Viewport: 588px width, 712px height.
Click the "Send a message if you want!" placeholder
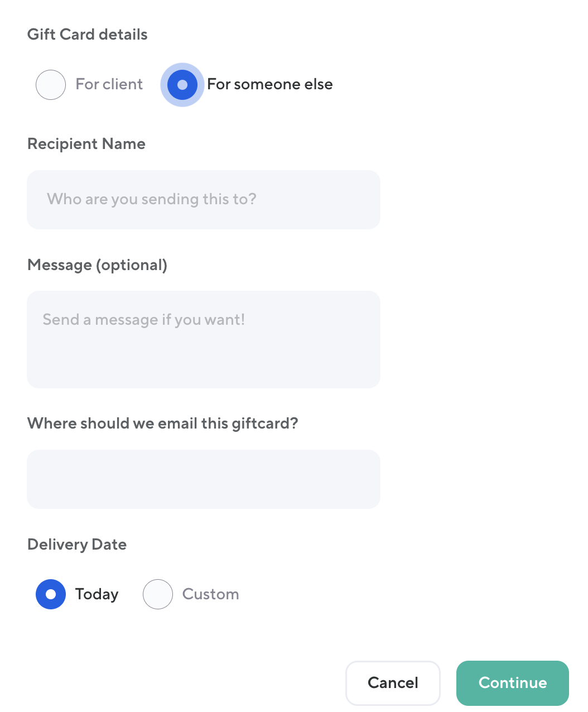(144, 320)
